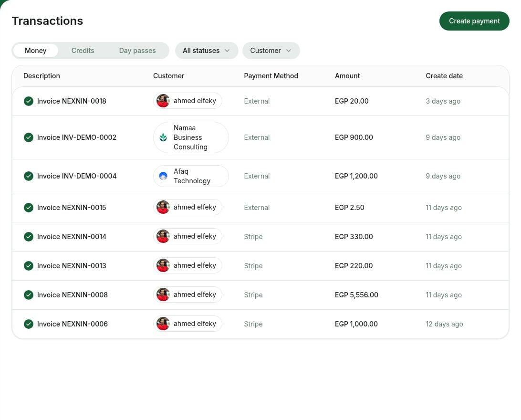This screenshot has height=420, width=521.
Task: Click the paid checkmark icon of Invoice NEXNIN-0015
Action: click(29, 208)
